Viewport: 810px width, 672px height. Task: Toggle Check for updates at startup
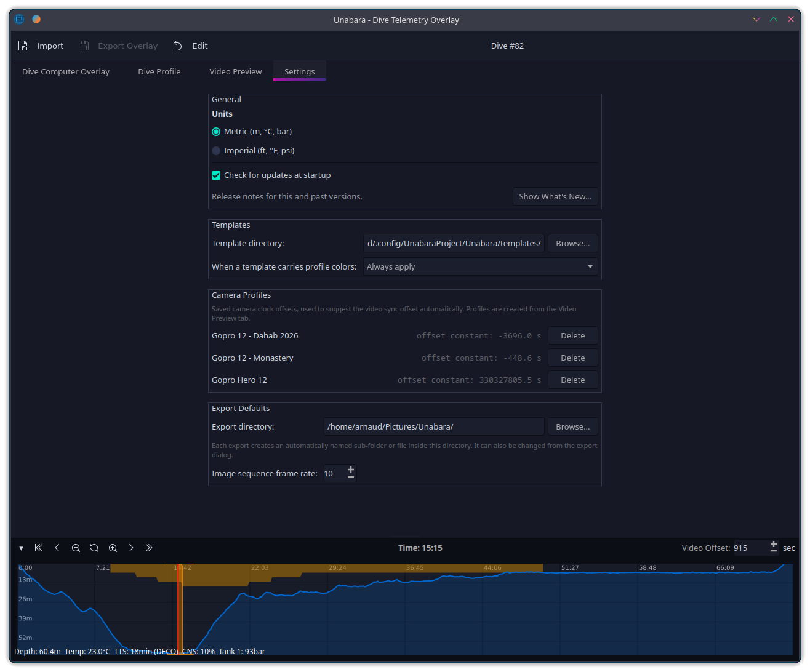(x=216, y=175)
